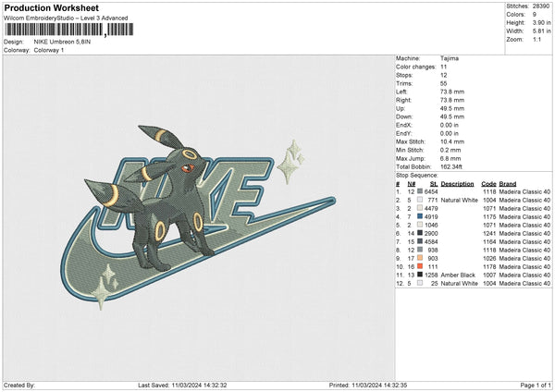Select the blue swatch for code 1175
This screenshot has width=555, height=392.
tap(420, 216)
